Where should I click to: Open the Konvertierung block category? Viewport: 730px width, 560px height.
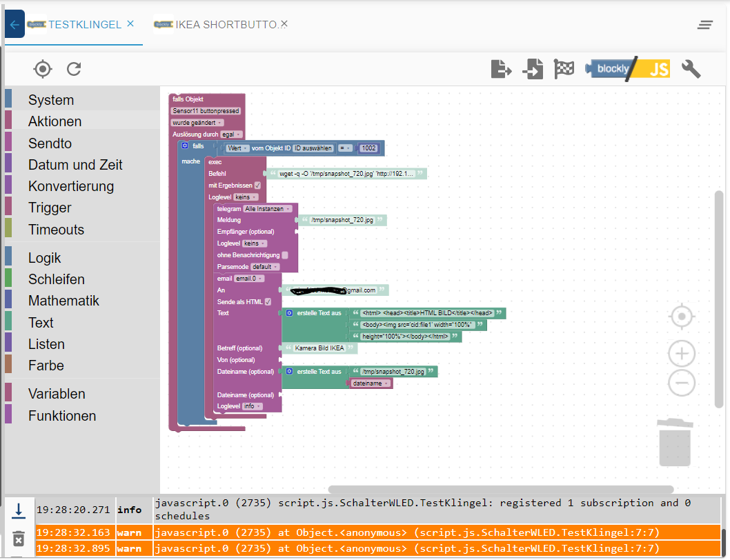click(71, 186)
